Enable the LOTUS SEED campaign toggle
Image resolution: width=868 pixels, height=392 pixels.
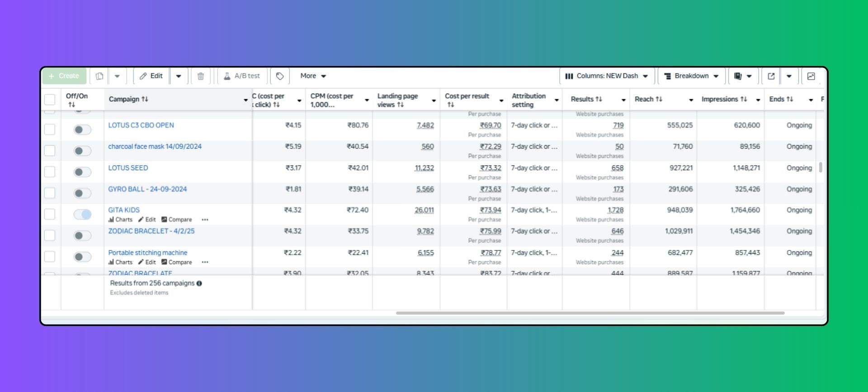coord(82,172)
